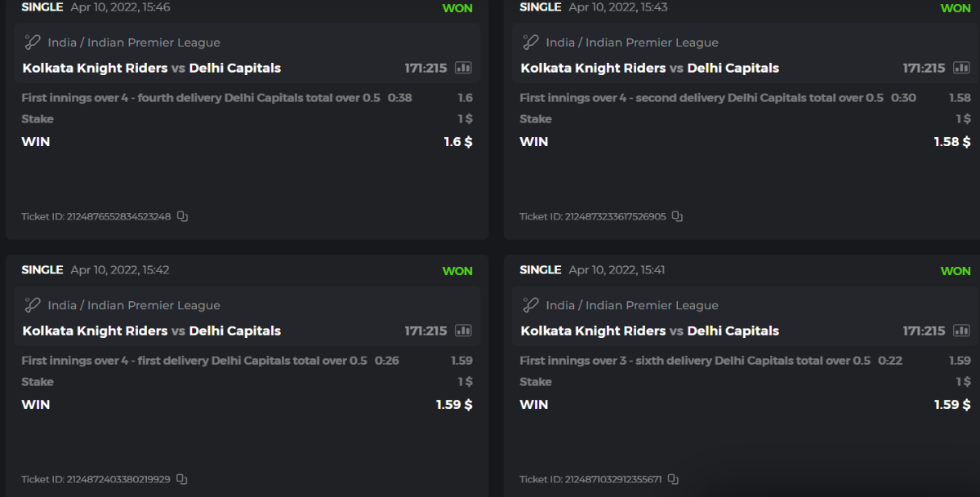This screenshot has width=980, height=497.
Task: Open match statistics icon on the 15:43 ticket
Action: pos(962,68)
